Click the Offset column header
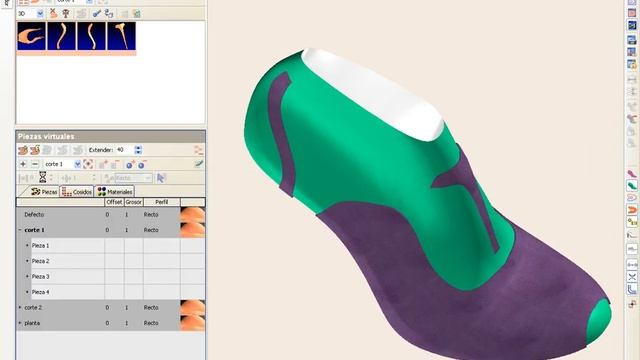 point(114,202)
